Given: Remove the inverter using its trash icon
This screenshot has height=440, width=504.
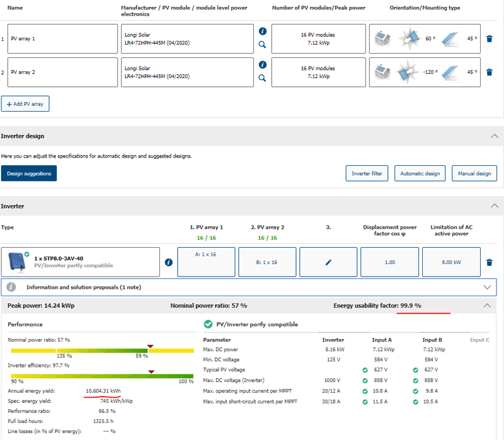Looking at the screenshot, I should [490, 262].
